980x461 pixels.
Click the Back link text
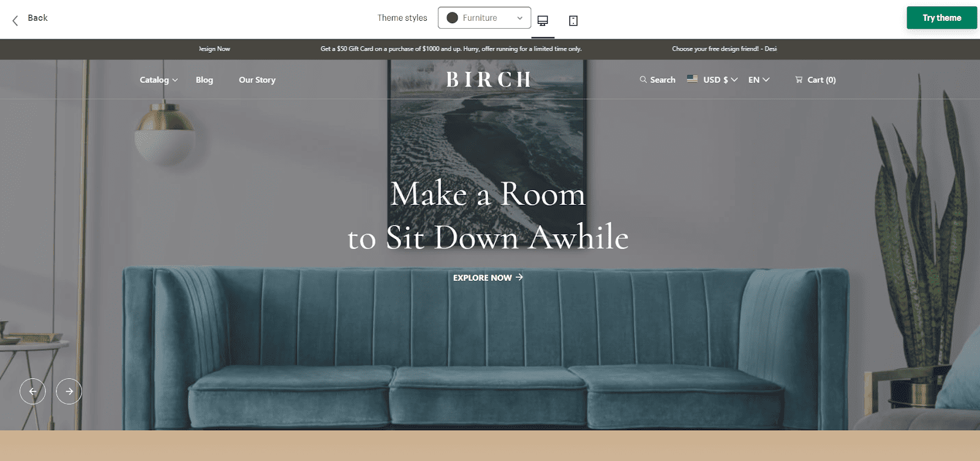pyautogui.click(x=37, y=18)
